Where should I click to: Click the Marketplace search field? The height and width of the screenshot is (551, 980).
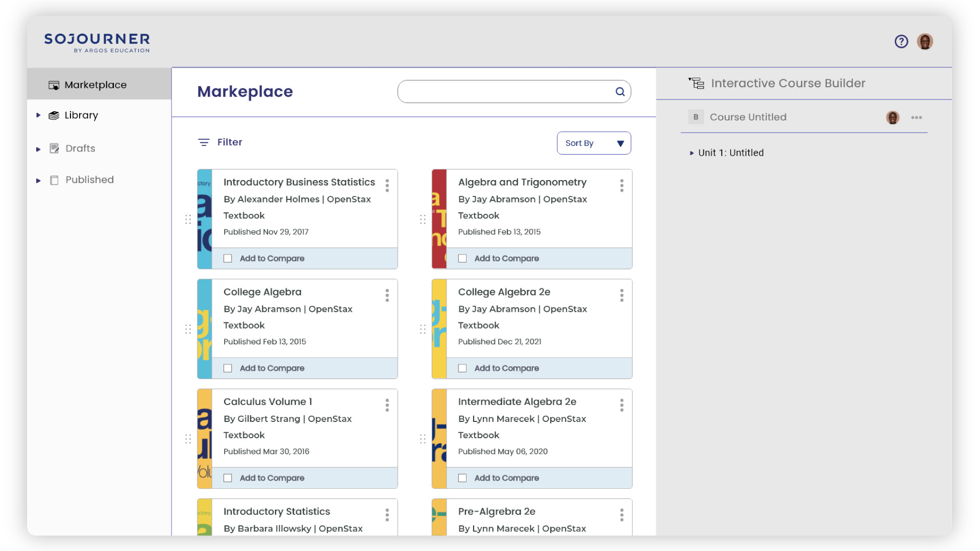(514, 92)
